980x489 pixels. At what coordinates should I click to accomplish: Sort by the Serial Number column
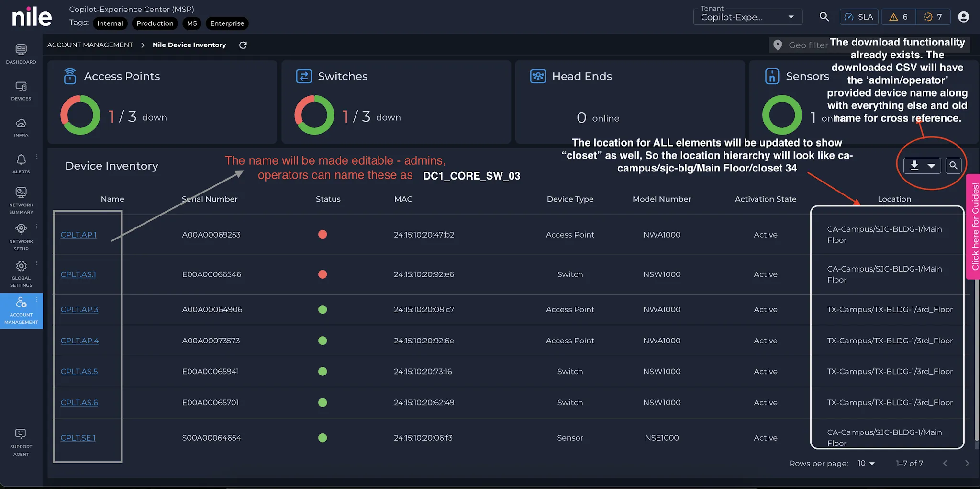(x=210, y=199)
